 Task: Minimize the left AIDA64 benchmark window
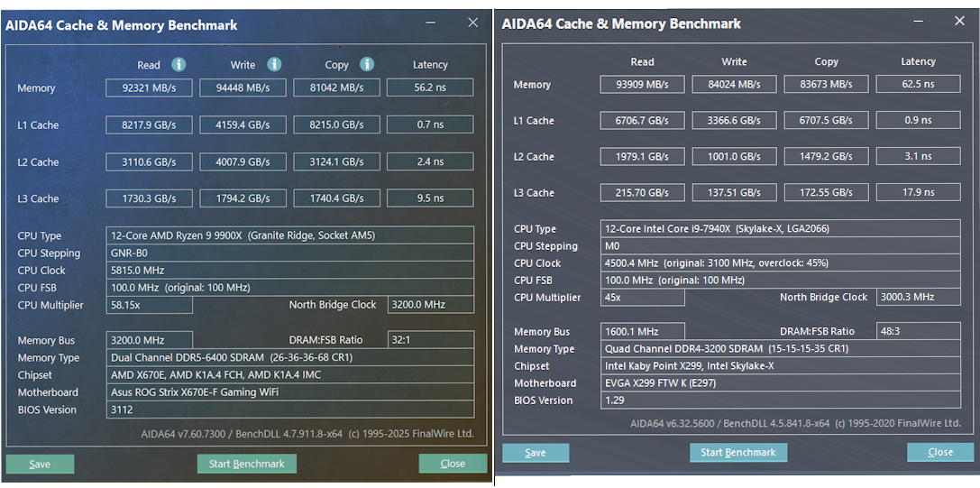point(431,23)
